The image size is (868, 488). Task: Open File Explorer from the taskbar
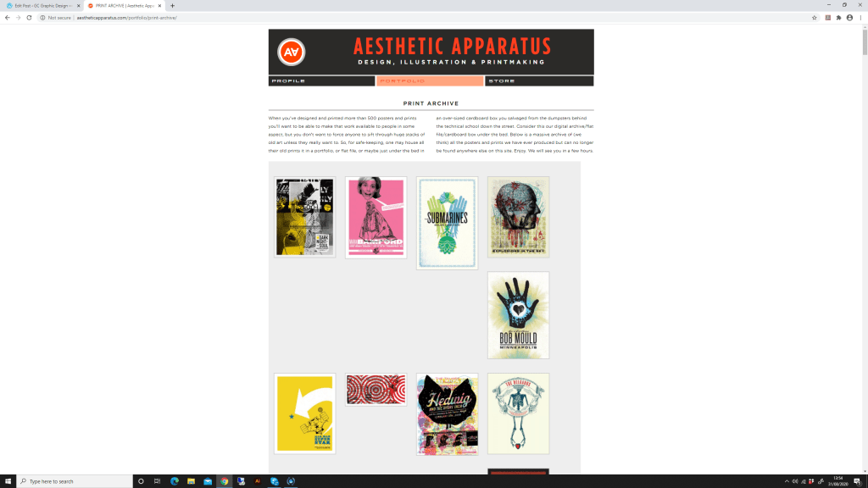point(191,481)
